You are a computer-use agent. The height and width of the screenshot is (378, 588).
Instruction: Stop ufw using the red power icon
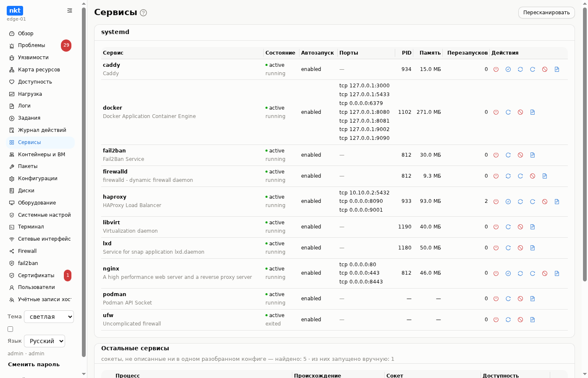click(496, 320)
